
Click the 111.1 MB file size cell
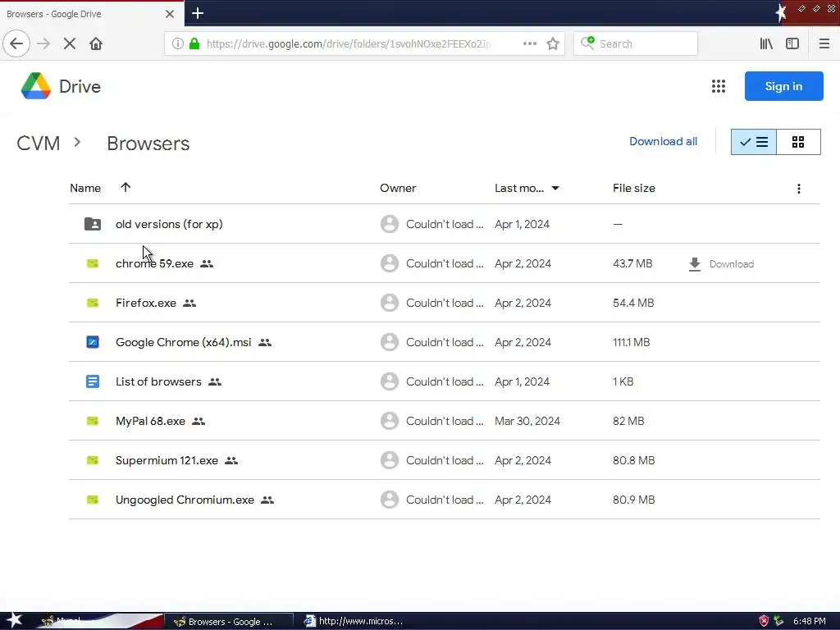[x=631, y=342]
